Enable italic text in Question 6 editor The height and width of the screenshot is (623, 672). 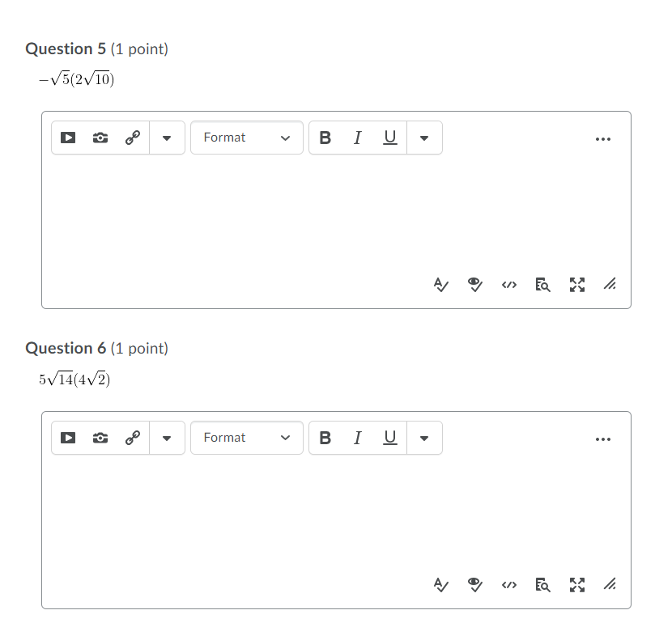[x=357, y=438]
